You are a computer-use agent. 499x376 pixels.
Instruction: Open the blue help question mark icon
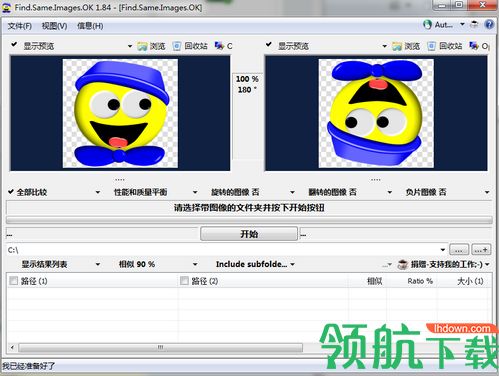coord(489,24)
